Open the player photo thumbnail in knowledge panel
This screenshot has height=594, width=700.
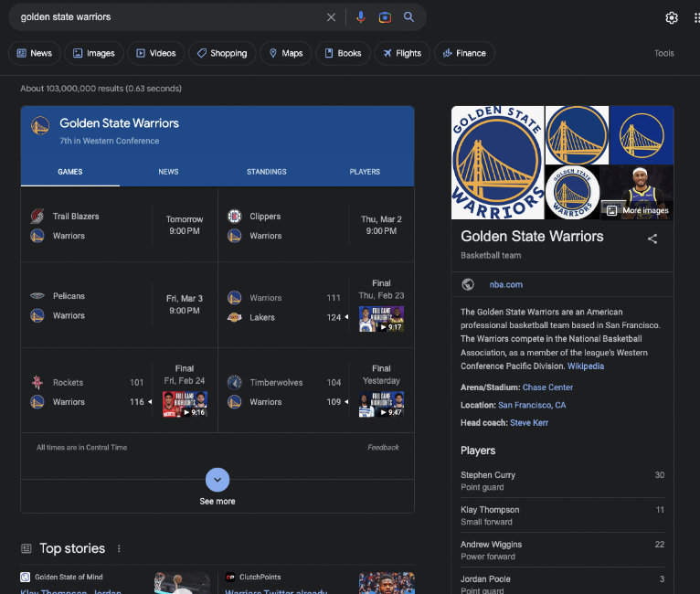[638, 192]
